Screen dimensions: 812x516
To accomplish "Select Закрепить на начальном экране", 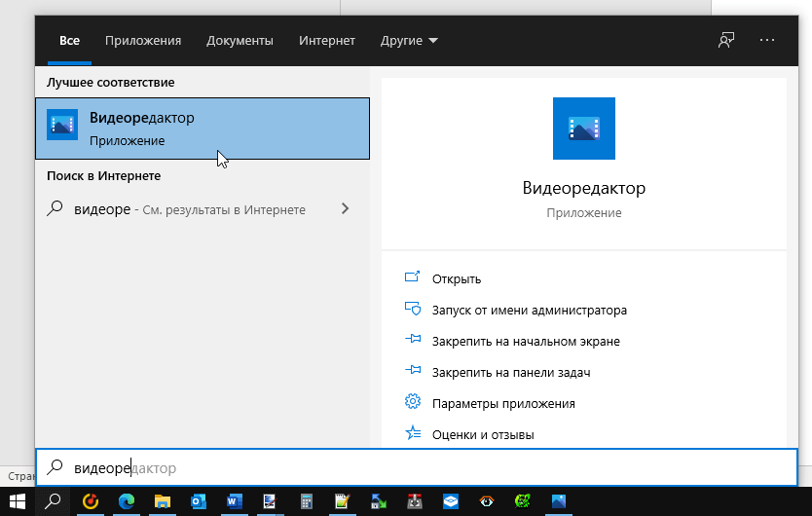I will (526, 341).
